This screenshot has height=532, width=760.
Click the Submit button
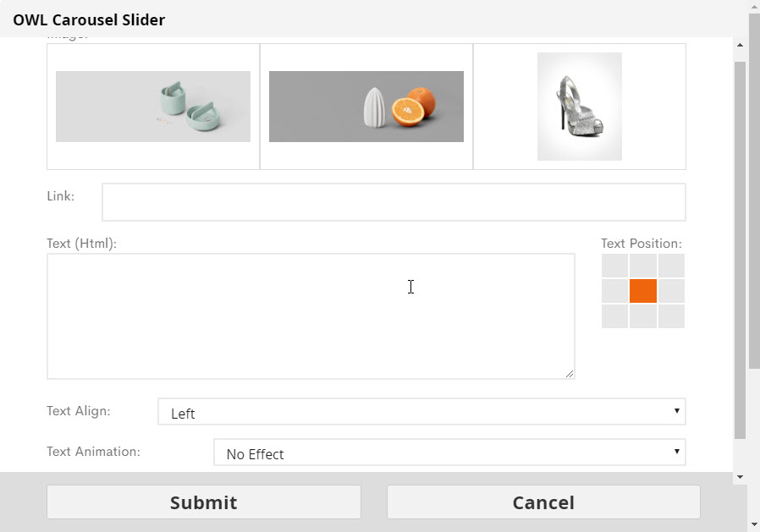204,502
